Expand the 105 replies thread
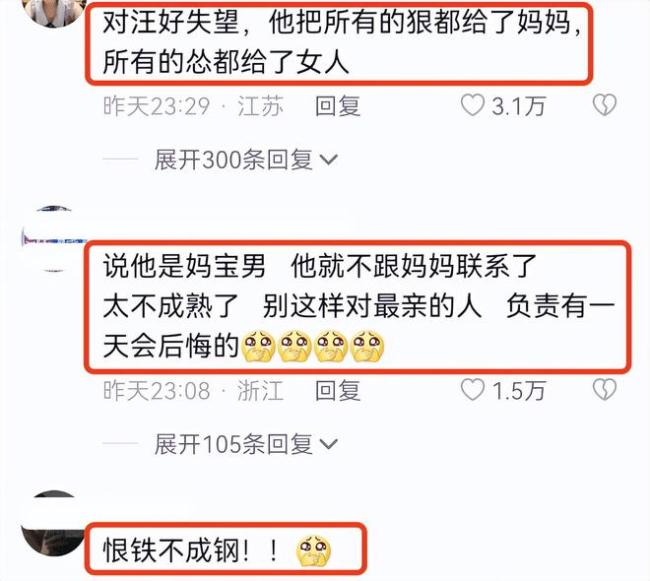The width and height of the screenshot is (650, 581). (246, 444)
